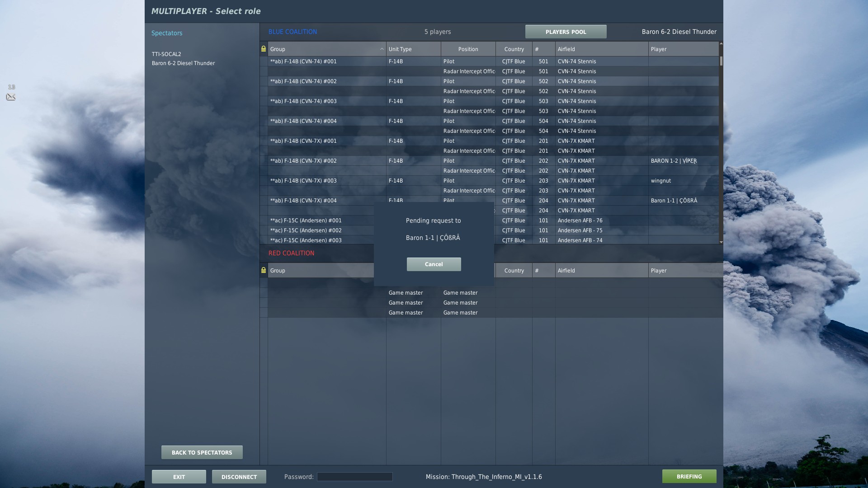The height and width of the screenshot is (488, 868).
Task: Sort Blue Coalition by Airfield column
Action: [601, 49]
